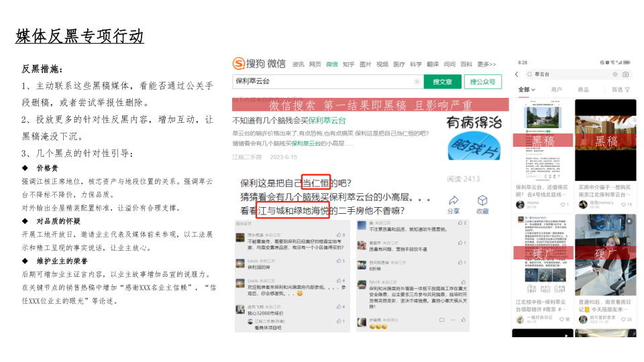Click the date 2023-6-15

283,157
